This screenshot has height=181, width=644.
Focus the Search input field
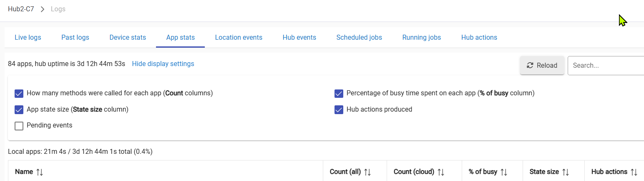tap(606, 66)
